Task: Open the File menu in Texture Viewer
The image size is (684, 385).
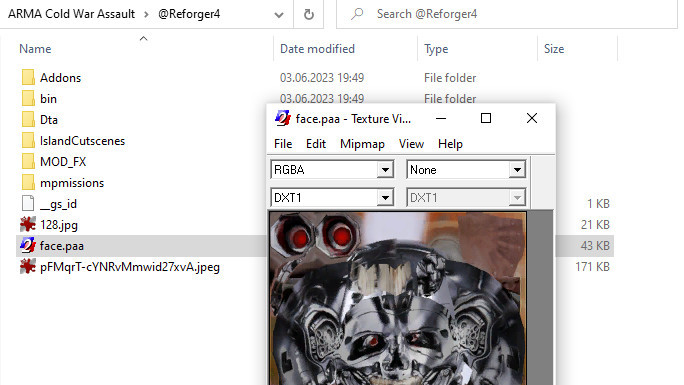Action: [283, 144]
